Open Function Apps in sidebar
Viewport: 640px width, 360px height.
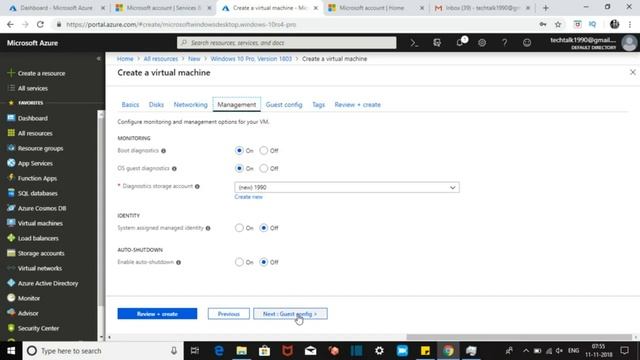pos(37,178)
